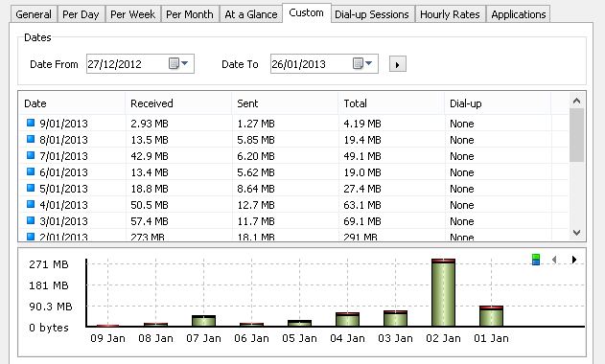
Task: Sort by the Dial-up column header
Action: pos(498,103)
